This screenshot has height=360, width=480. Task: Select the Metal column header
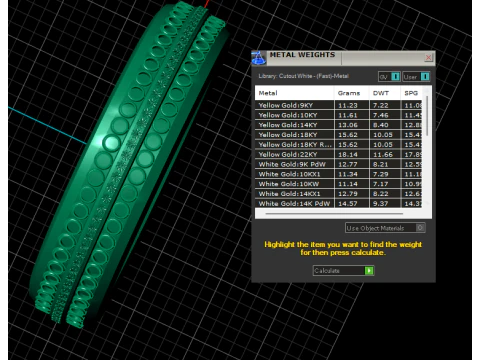click(x=294, y=93)
